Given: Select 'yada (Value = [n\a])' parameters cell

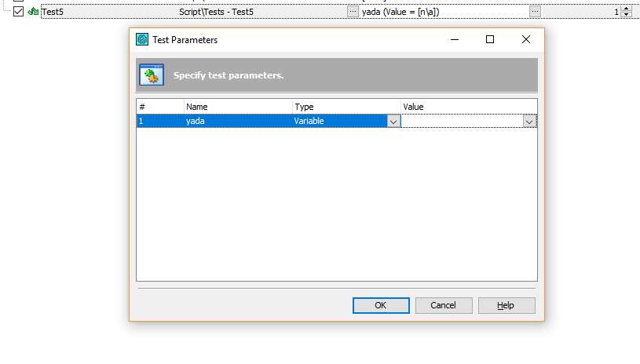Looking at the screenshot, I should [400, 12].
